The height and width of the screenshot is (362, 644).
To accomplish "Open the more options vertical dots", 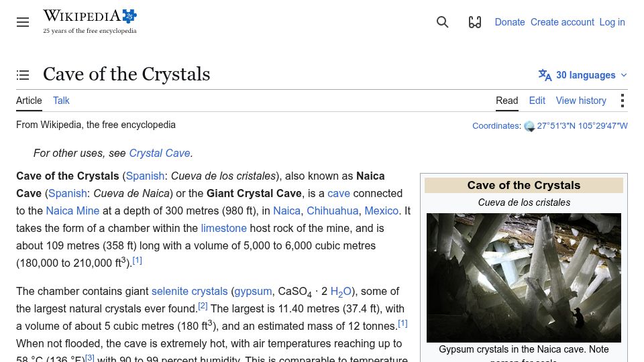I will click(623, 101).
